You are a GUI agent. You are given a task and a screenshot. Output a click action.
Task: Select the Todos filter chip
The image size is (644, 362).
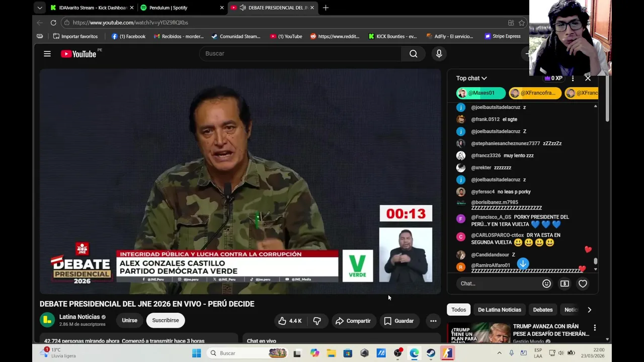pos(459,310)
